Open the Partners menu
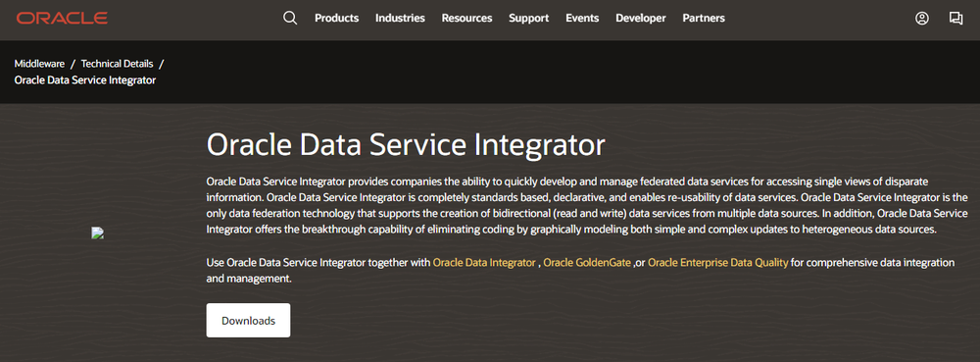The width and height of the screenshot is (980, 362). click(x=704, y=18)
